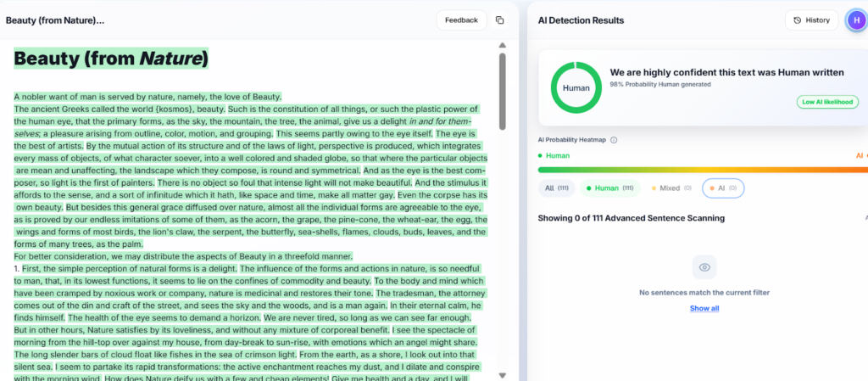Select the AI (0) filter

pyautogui.click(x=724, y=188)
